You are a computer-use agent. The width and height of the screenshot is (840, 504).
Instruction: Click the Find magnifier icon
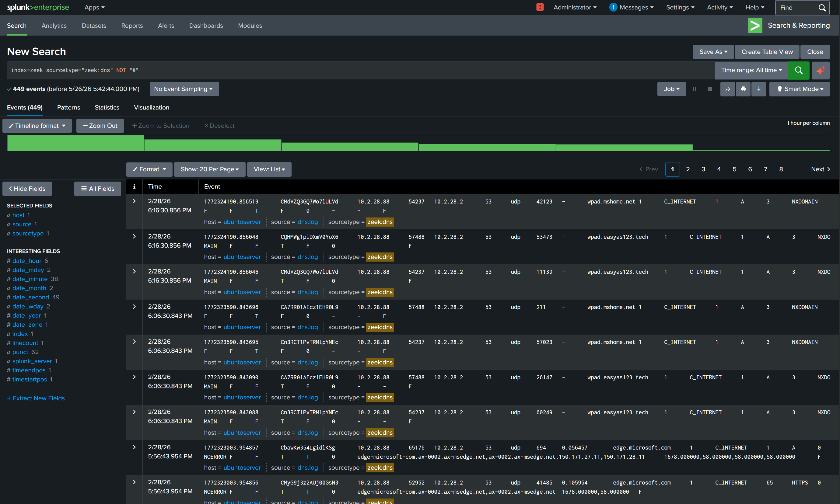[822, 8]
